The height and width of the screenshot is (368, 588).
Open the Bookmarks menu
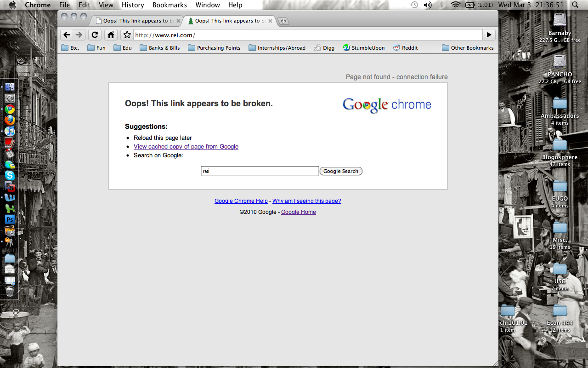(170, 5)
